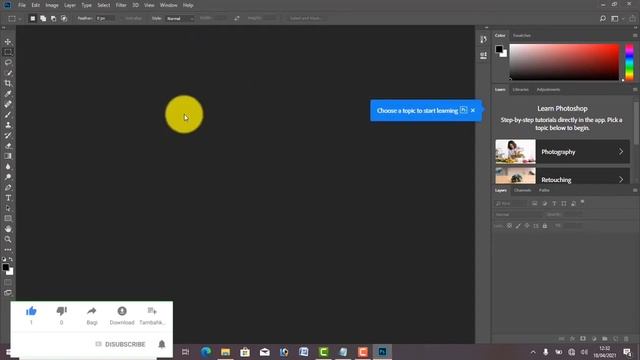The height and width of the screenshot is (360, 640).
Task: Select the Crop tool
Action: (x=8, y=83)
